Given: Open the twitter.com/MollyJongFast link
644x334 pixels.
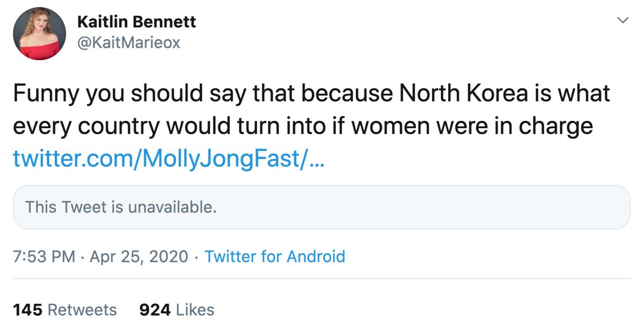Looking at the screenshot, I should [168, 158].
